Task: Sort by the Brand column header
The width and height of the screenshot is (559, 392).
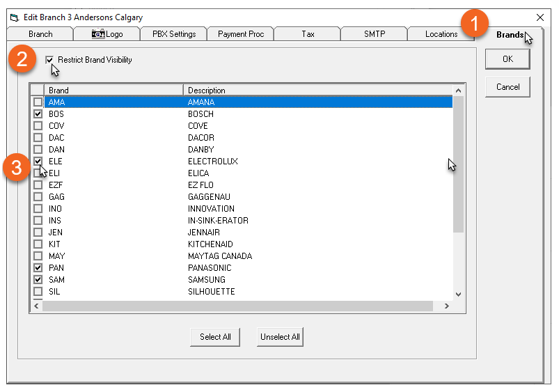Action: click(x=113, y=91)
